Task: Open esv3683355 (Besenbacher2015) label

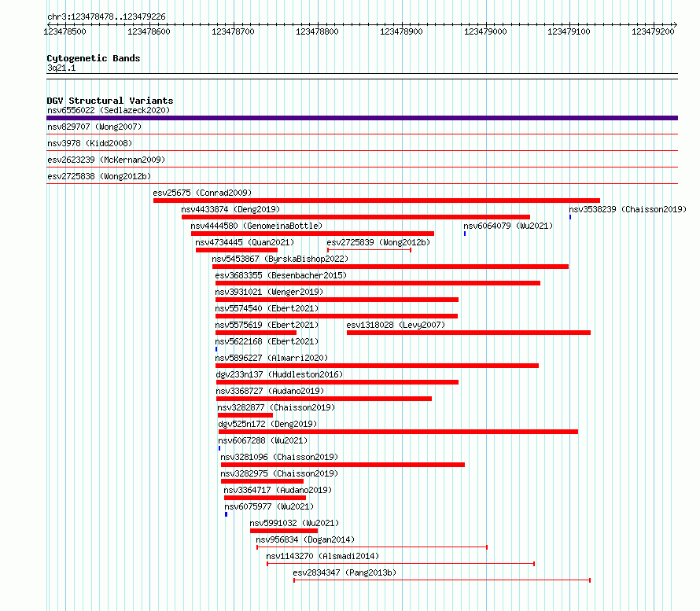Action: click(281, 275)
